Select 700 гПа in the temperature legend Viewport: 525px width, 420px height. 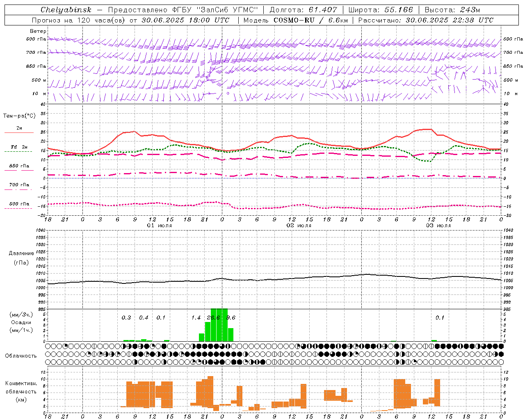click(19, 185)
